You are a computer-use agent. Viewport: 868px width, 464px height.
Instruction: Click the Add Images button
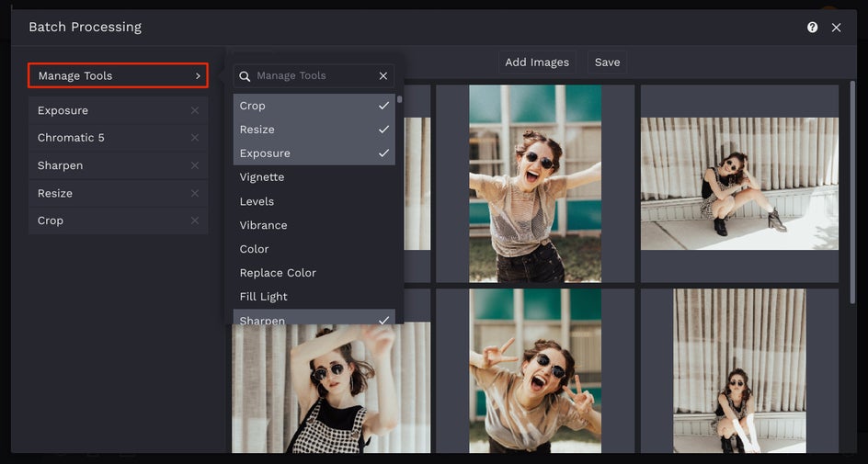click(x=537, y=62)
